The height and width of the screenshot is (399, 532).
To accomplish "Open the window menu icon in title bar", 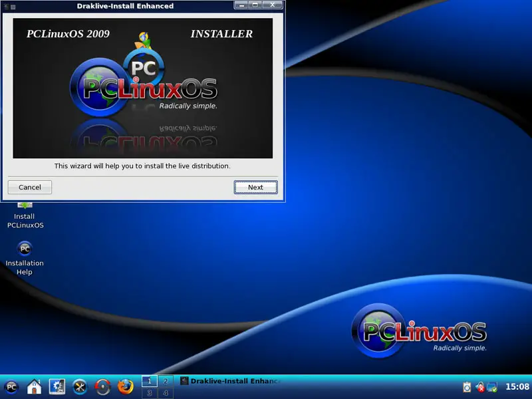I will coord(6,7).
